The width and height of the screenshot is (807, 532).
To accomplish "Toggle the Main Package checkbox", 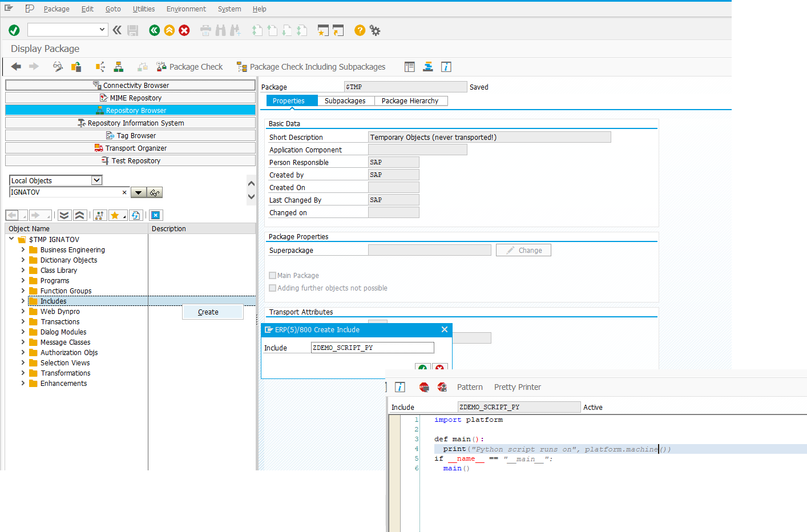I will pyautogui.click(x=273, y=276).
